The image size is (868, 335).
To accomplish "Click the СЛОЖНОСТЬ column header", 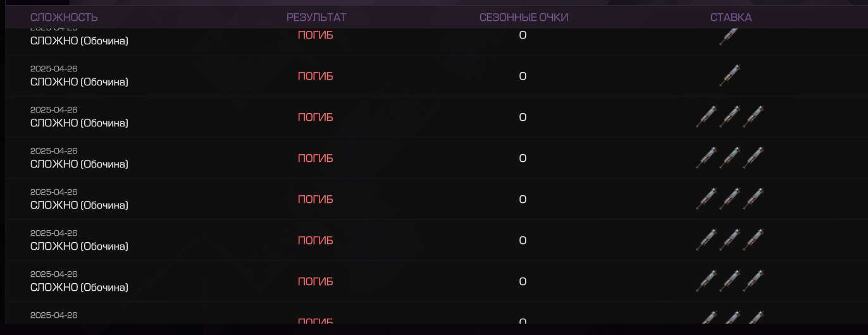I will 64,17.
